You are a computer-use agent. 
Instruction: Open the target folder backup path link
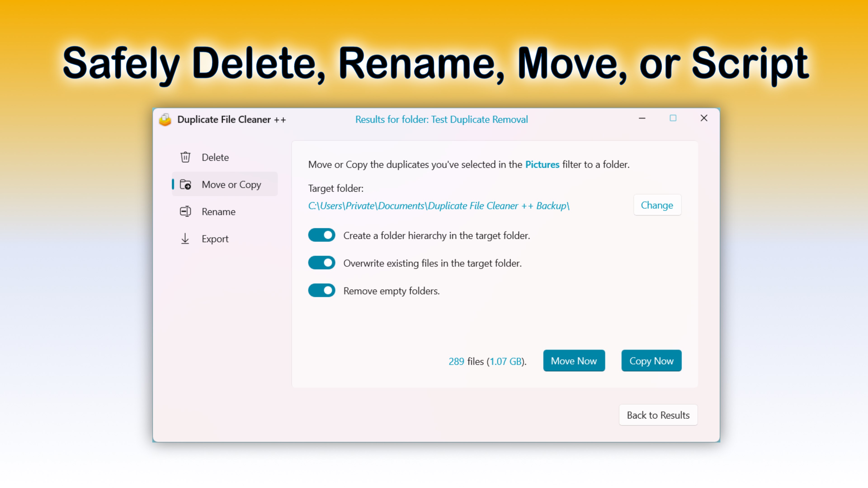tap(439, 206)
